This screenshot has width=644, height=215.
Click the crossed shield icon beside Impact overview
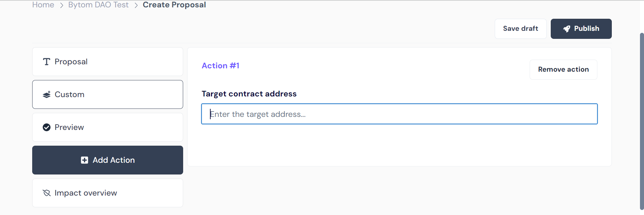(x=47, y=193)
